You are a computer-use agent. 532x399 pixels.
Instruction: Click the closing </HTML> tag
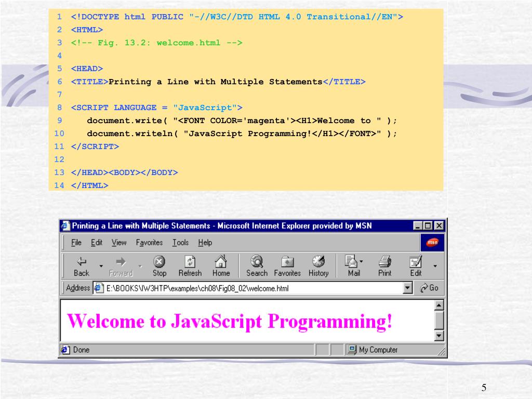point(89,185)
